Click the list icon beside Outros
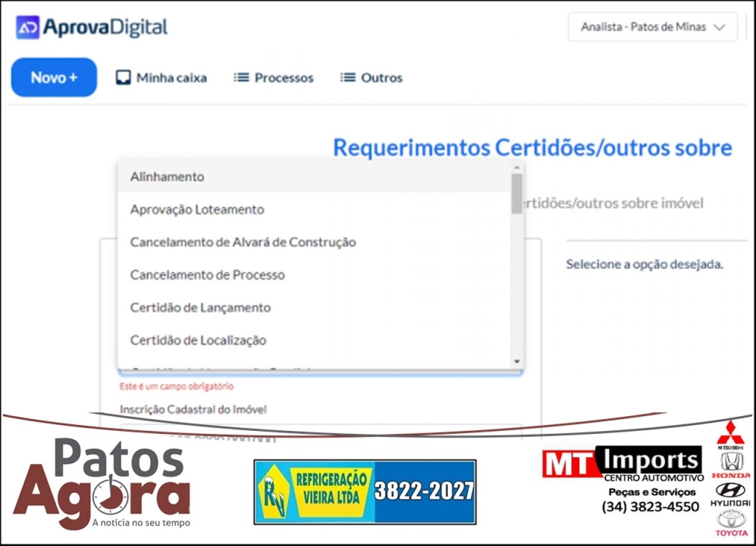756x546 pixels. (348, 78)
